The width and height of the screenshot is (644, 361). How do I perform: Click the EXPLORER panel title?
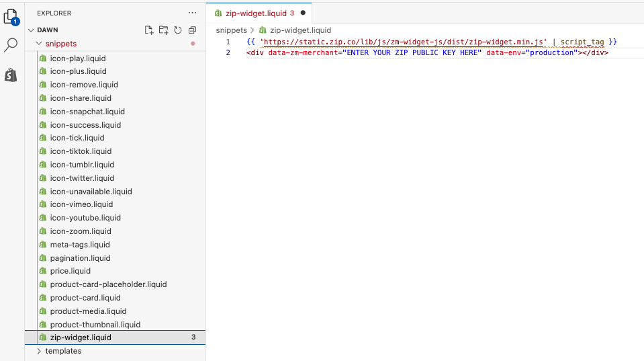pyautogui.click(x=54, y=13)
